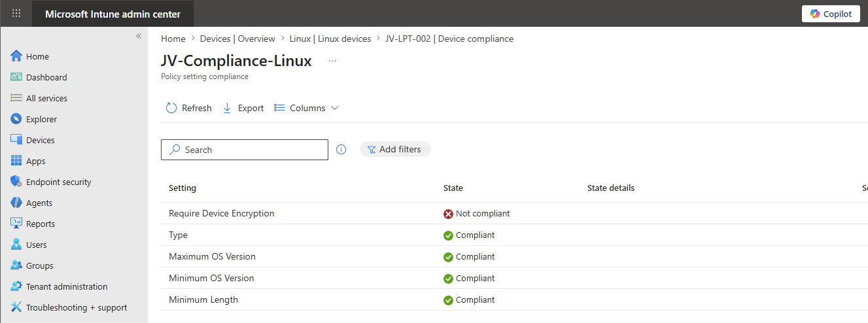The height and width of the screenshot is (323, 868).
Task: Refresh the policy setting list
Action: click(x=189, y=108)
